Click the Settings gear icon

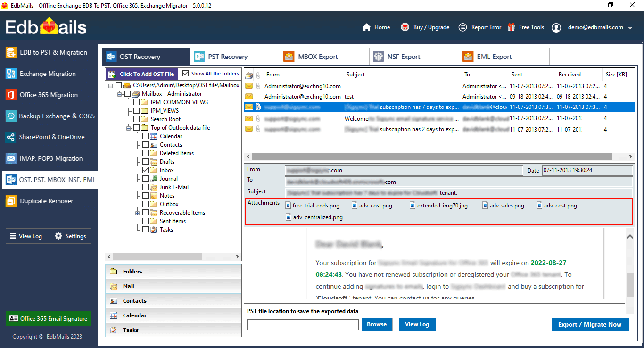[58, 236]
